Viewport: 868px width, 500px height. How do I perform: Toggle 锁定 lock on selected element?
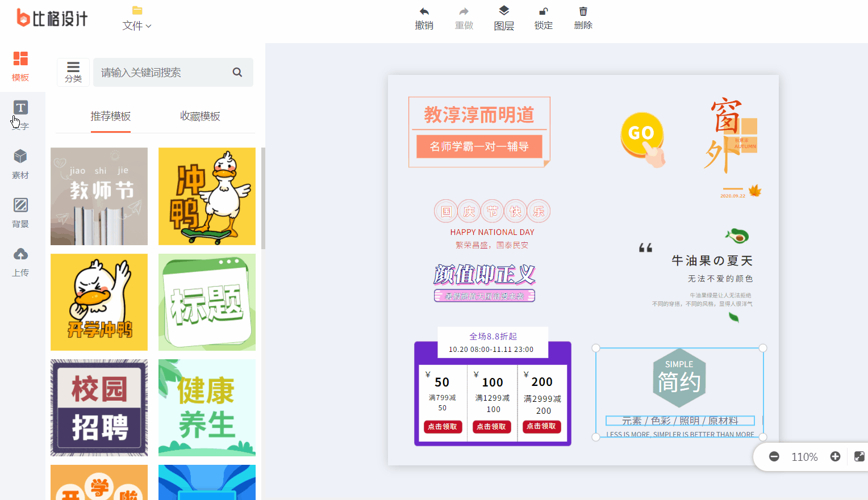tap(543, 18)
